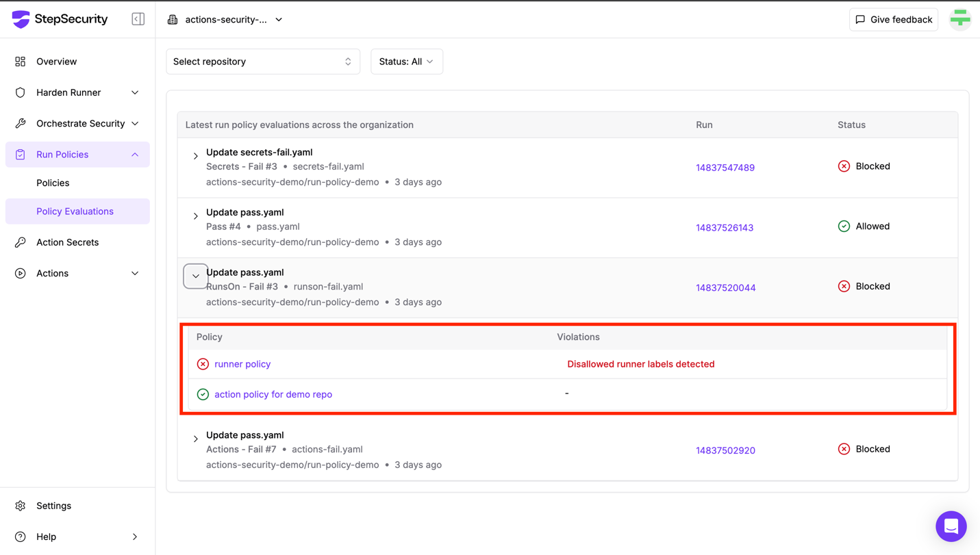Click the 'Allowed' status label
Image resolution: width=980 pixels, height=555 pixels.
pyautogui.click(x=872, y=227)
